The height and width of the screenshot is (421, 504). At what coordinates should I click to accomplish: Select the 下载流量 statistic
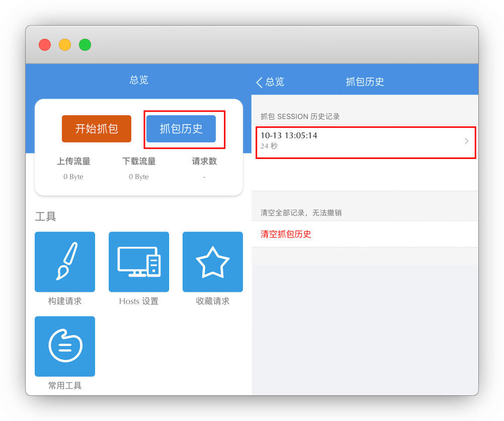pos(139,161)
